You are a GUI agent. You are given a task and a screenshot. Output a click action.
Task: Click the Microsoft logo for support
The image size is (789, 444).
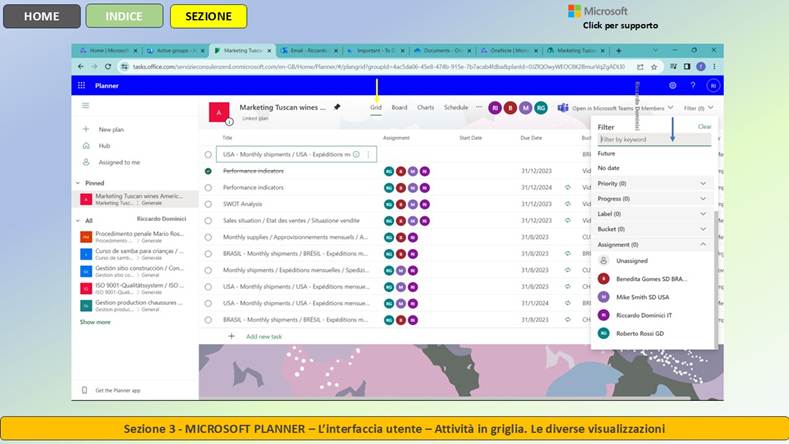coord(597,11)
